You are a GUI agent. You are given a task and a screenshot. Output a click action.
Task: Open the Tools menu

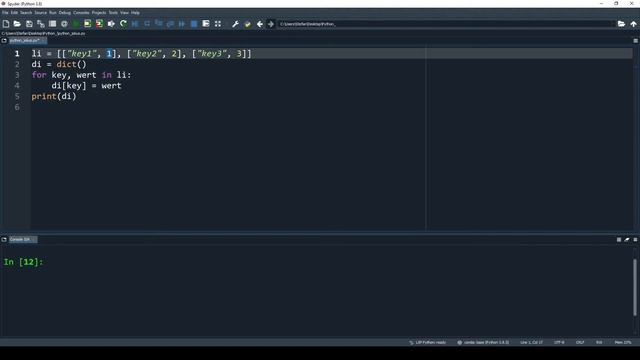(113, 13)
